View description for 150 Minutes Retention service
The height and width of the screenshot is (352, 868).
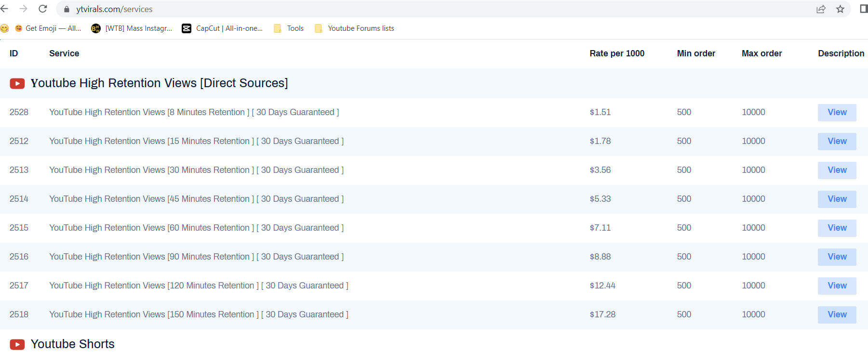coord(837,314)
